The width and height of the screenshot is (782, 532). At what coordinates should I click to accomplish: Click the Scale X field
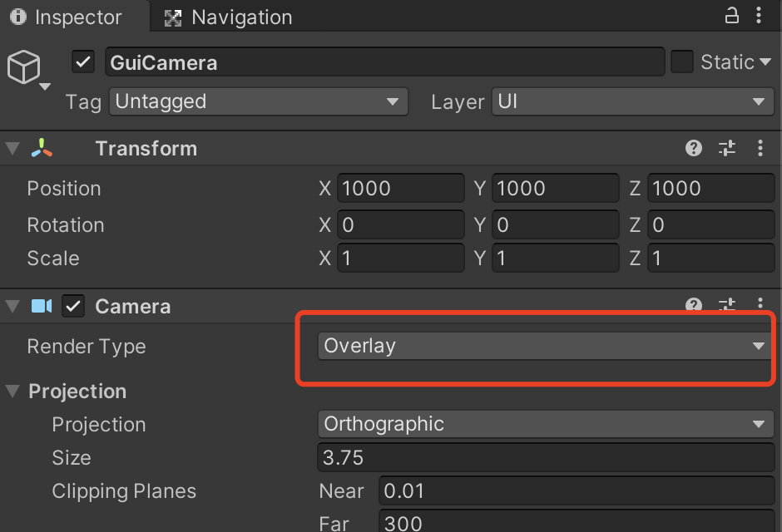[x=400, y=258]
